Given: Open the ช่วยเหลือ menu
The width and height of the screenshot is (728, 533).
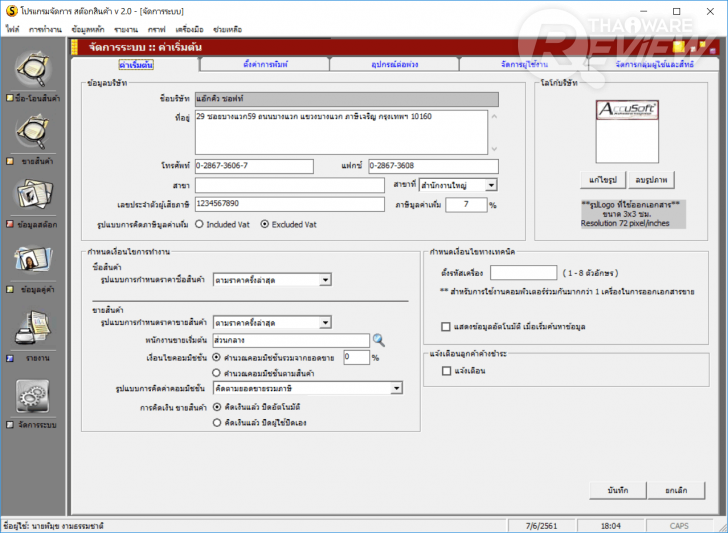Looking at the screenshot, I should 228,29.
